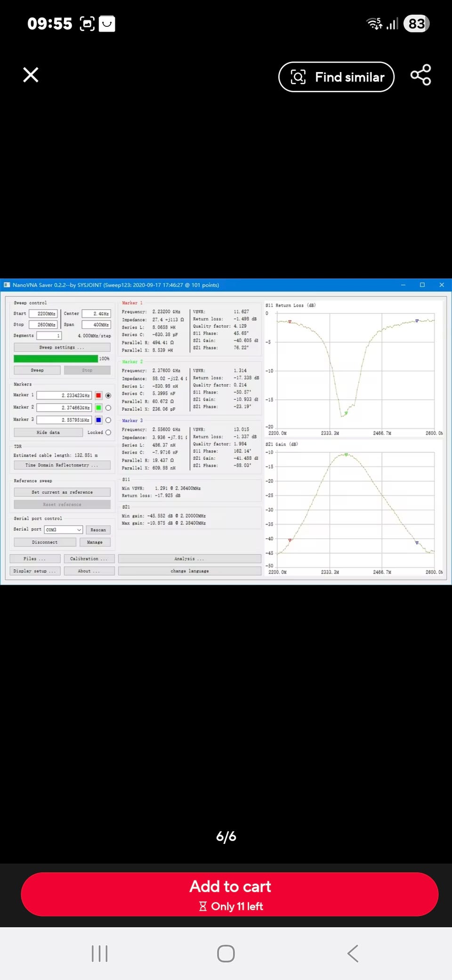The width and height of the screenshot is (452, 980).
Task: Click the Marker 3 heading in readouts
Action: click(132, 421)
